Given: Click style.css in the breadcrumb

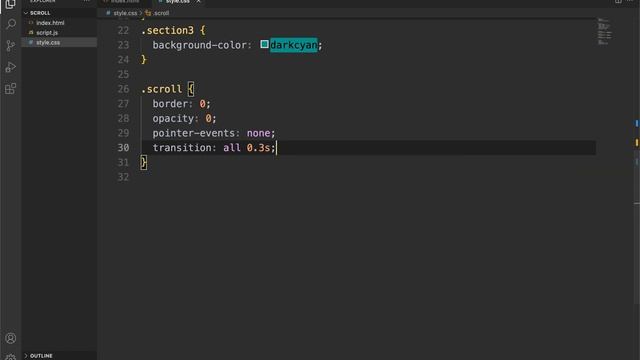Looking at the screenshot, I should pyautogui.click(x=125, y=13).
